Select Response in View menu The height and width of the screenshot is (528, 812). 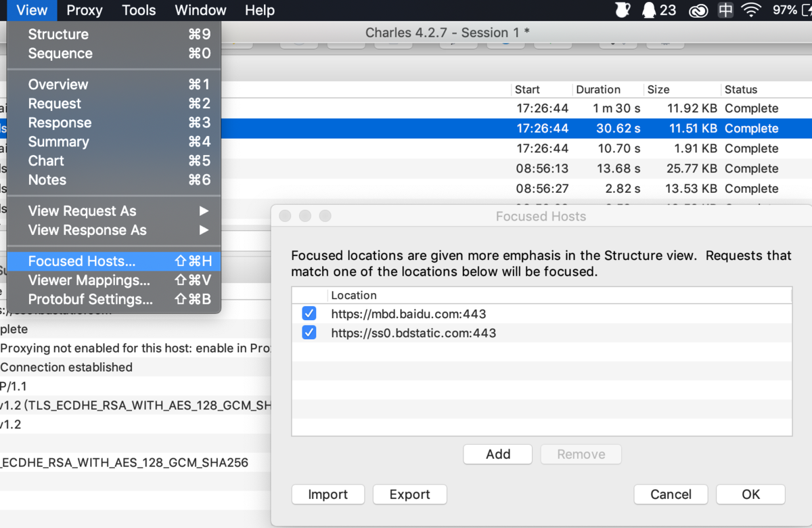coord(114,123)
